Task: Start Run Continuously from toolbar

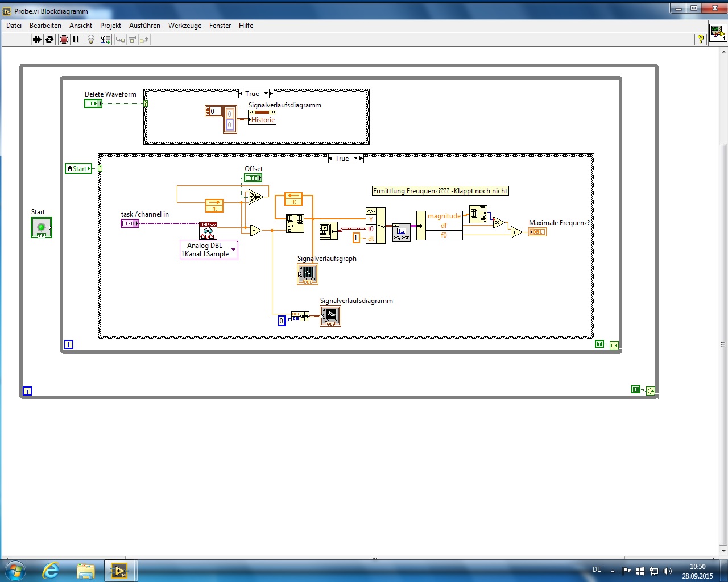Action: (x=49, y=39)
